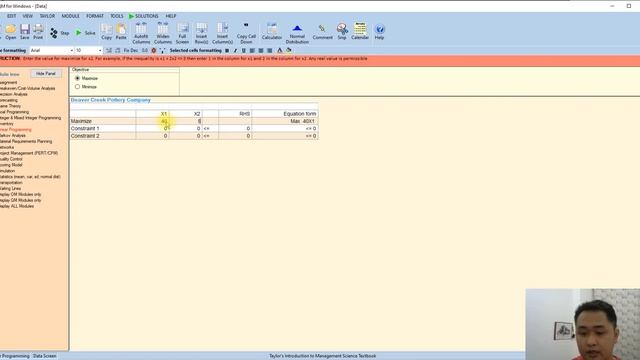
Task: Click the Constraint 1 RHS cell
Action: [235, 129]
